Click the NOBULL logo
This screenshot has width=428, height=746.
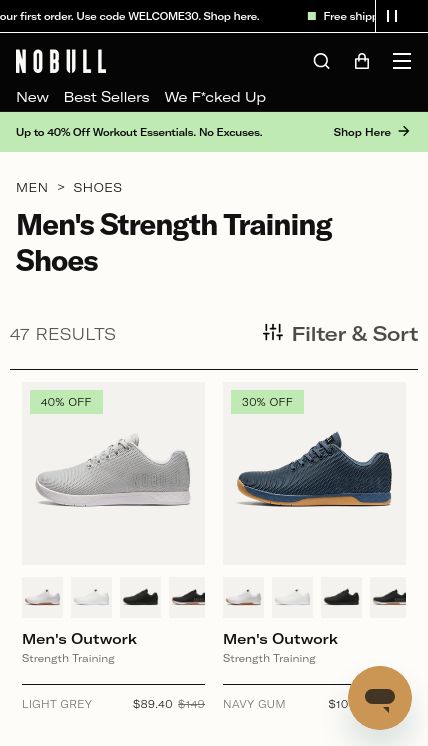point(61,61)
